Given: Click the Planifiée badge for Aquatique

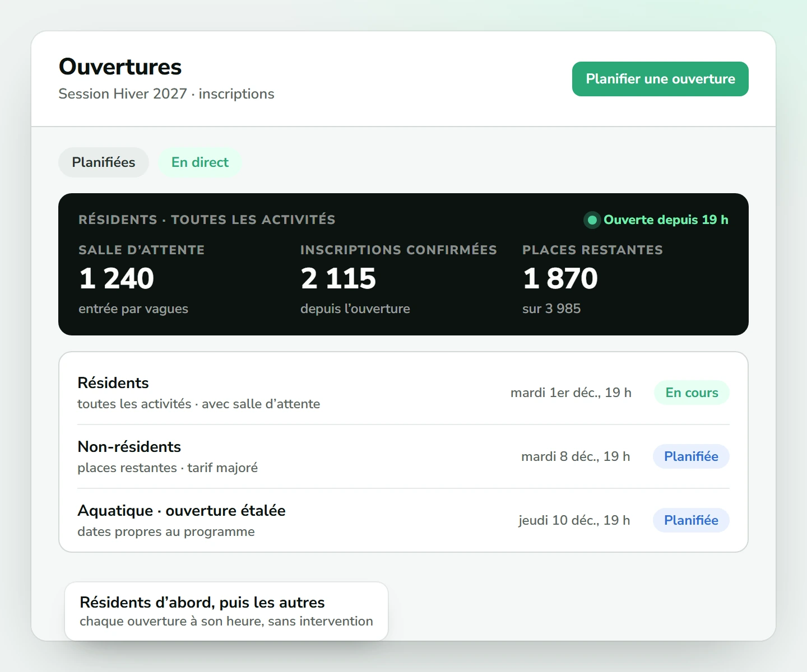Looking at the screenshot, I should pyautogui.click(x=691, y=520).
